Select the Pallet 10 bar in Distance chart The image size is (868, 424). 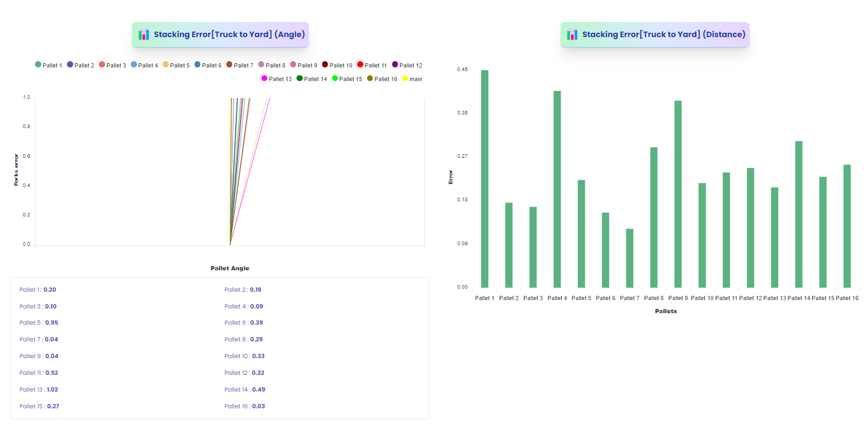[702, 235]
